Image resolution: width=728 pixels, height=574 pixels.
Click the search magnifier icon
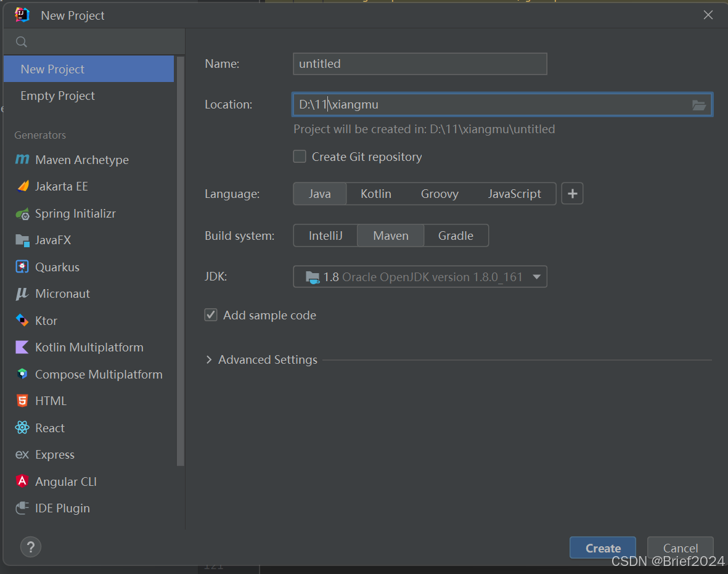[x=22, y=42]
